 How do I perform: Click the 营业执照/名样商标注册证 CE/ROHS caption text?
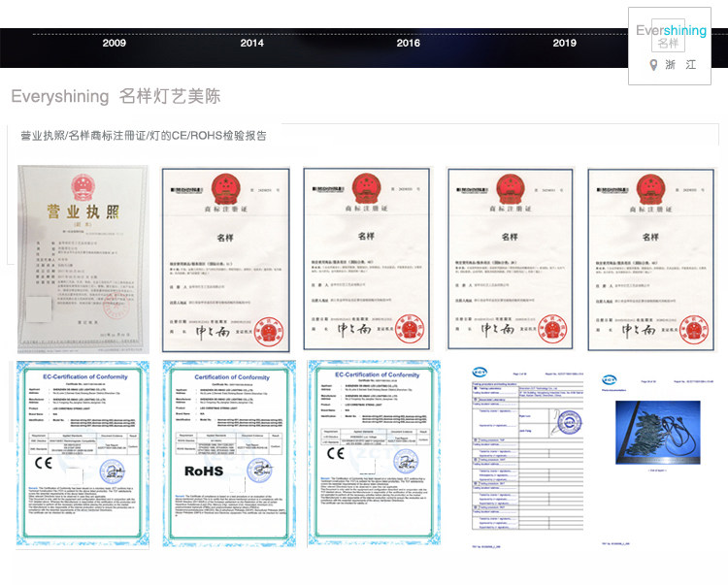tap(144, 136)
